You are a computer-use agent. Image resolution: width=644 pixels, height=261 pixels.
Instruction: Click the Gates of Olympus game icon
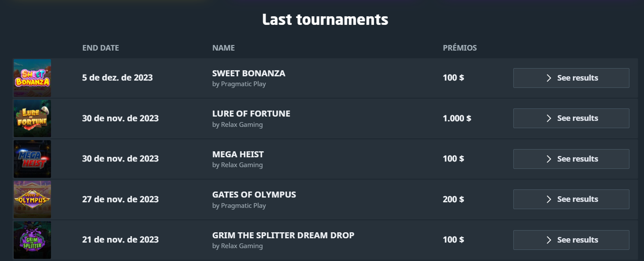(32, 199)
